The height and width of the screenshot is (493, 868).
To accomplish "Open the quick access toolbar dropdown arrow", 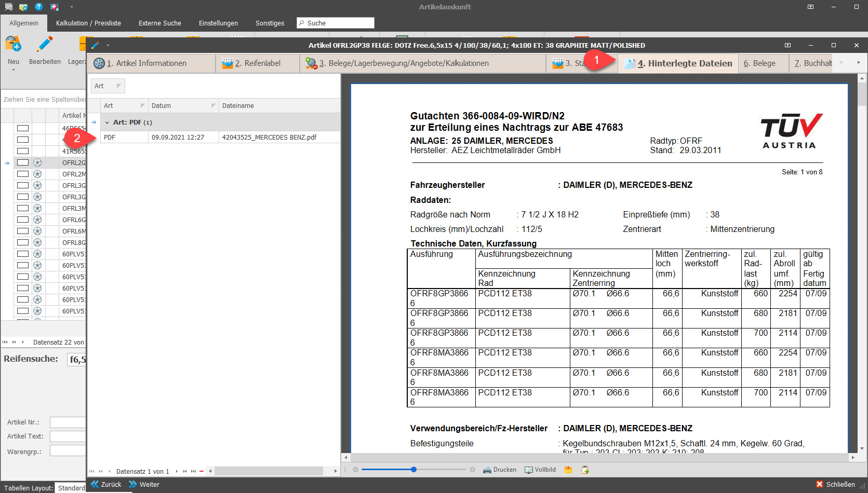I will [x=71, y=7].
